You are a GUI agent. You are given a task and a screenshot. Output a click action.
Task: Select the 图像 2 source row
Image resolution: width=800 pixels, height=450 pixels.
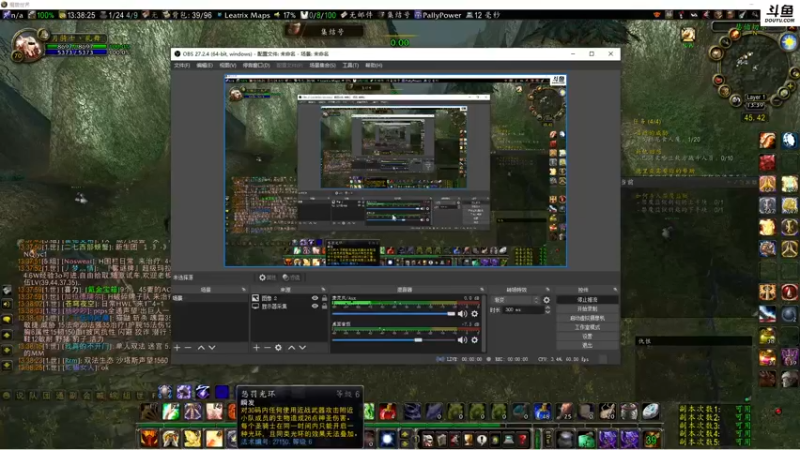click(x=289, y=298)
